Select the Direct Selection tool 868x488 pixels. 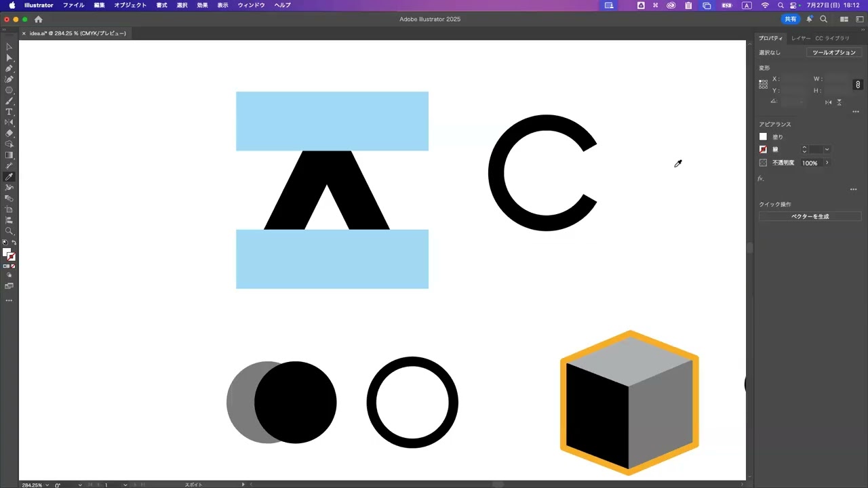point(9,58)
